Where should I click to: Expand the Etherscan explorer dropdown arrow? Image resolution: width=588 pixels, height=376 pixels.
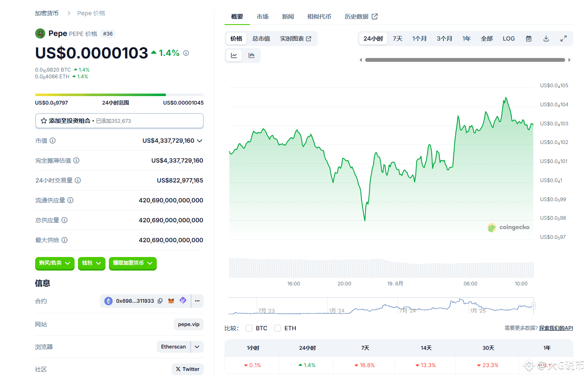point(197,347)
